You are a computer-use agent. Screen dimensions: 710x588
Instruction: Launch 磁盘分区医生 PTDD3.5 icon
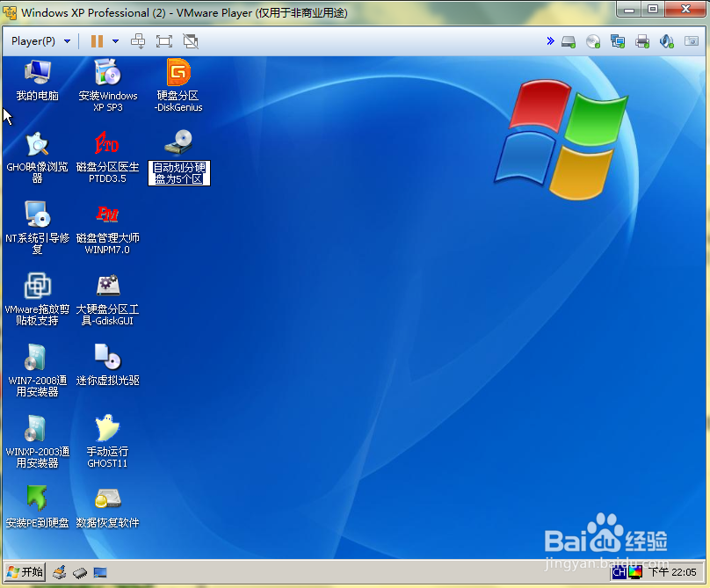point(108,156)
